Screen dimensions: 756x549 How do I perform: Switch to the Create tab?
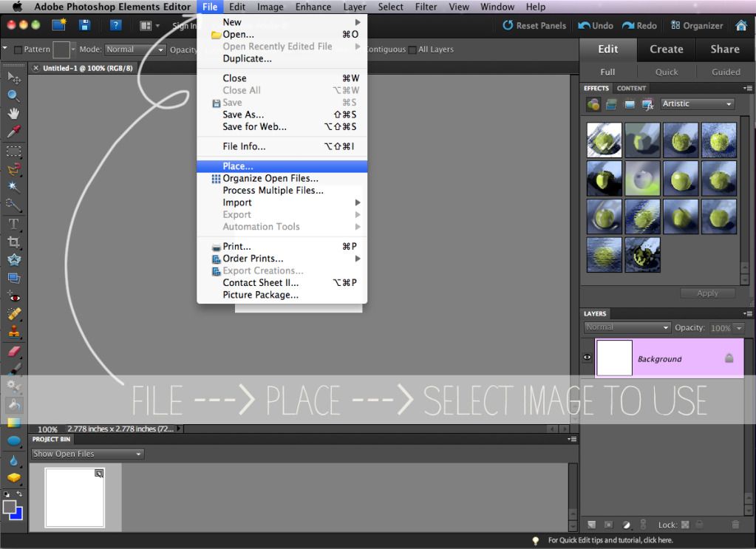pos(667,50)
